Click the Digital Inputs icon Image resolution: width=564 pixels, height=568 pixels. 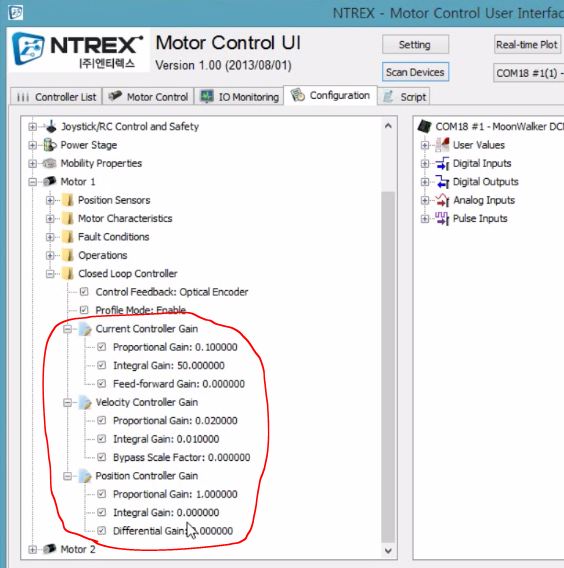coord(442,163)
